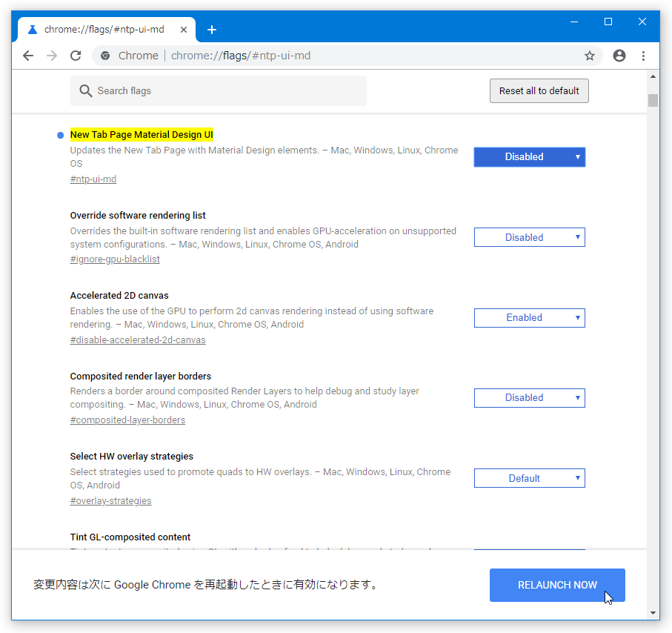Click the Accelerated 2D canvas title

click(119, 296)
